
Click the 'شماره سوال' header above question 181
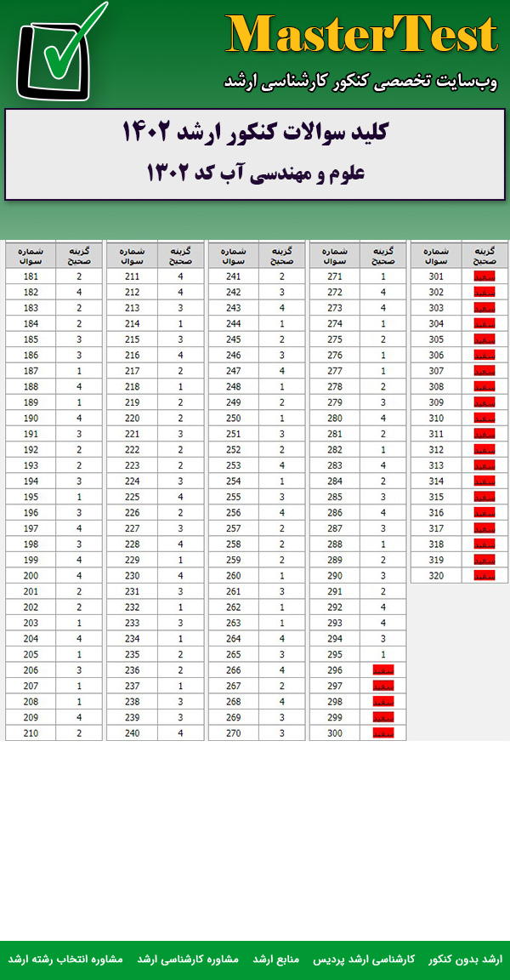pyautogui.click(x=31, y=255)
